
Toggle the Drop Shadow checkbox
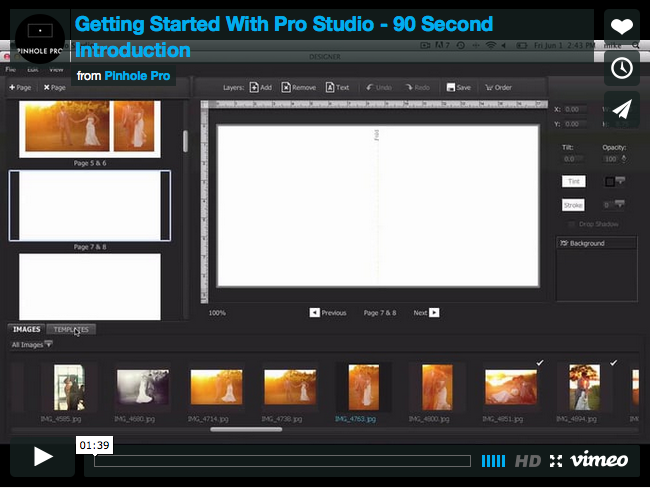pos(572,224)
